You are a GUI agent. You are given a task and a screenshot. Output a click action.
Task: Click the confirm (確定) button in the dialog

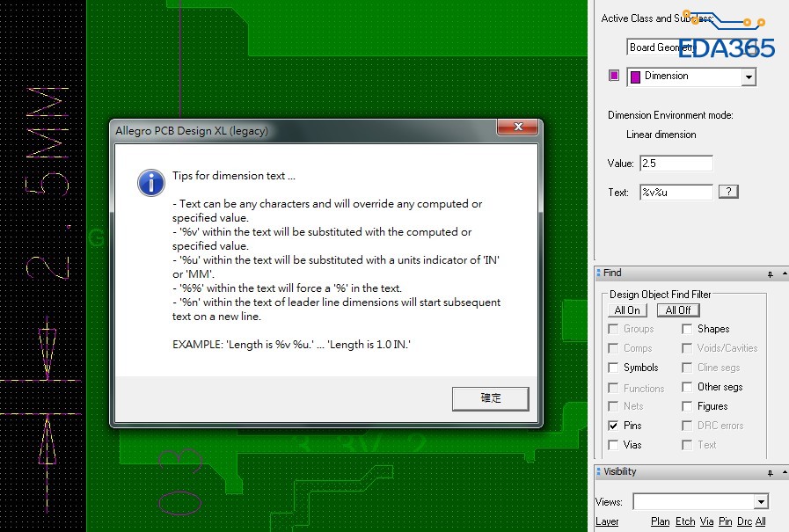490,398
